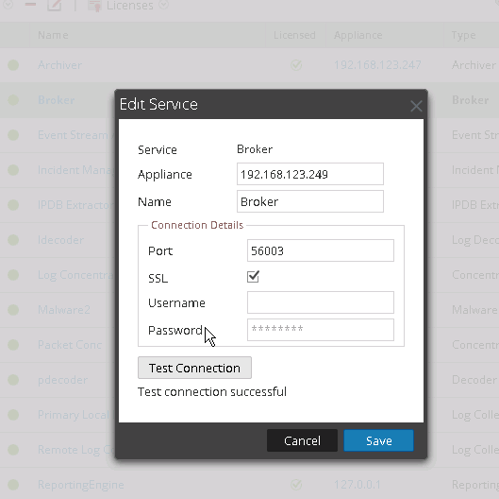Sort by the Name column header
Image resolution: width=499 pixels, height=499 pixels.
pyautogui.click(x=53, y=35)
